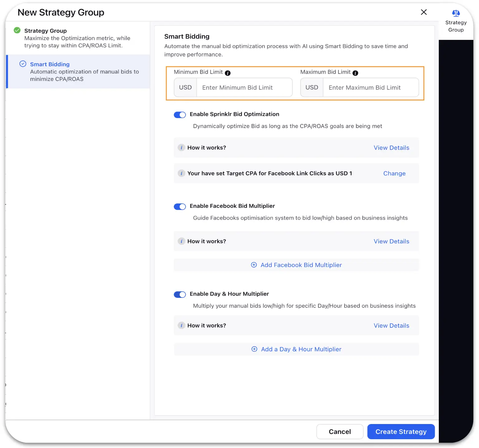The image size is (479, 448).
Task: Show info tooltip for Maximum Bid Limit
Action: 355,73
